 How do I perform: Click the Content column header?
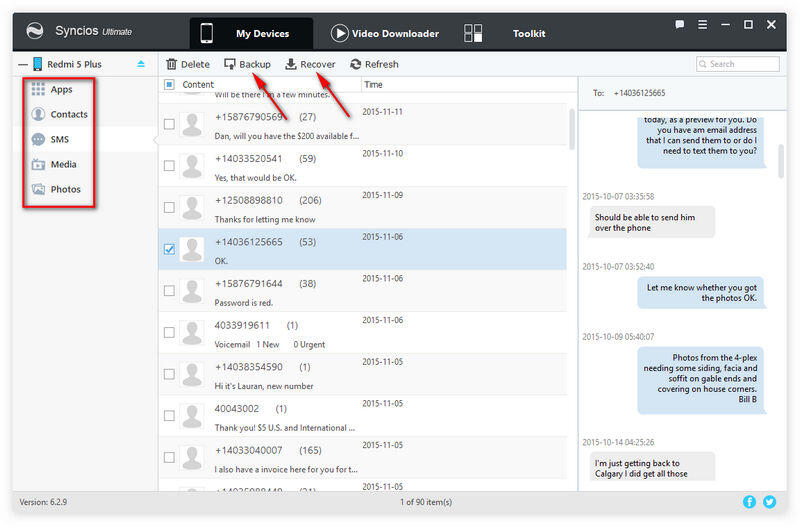[198, 85]
